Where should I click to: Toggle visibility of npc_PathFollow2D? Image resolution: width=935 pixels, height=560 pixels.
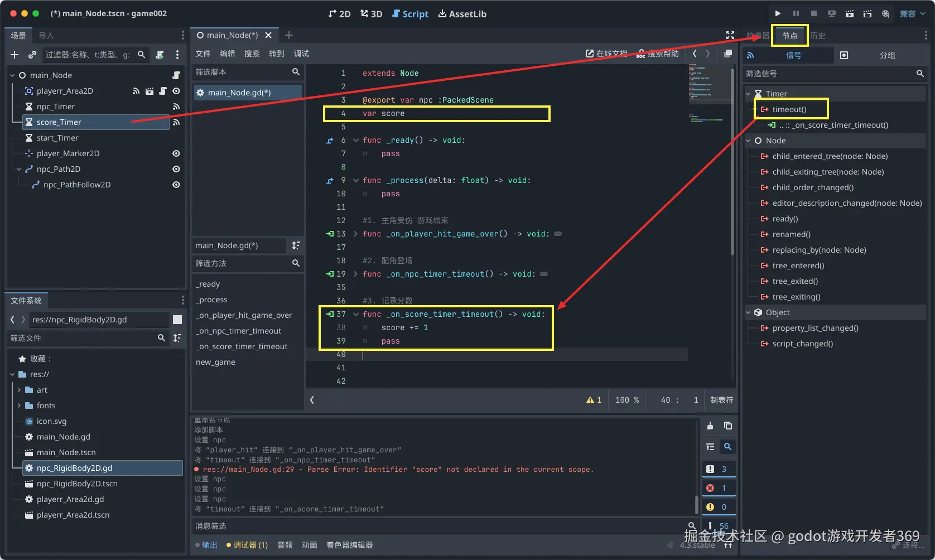[x=176, y=185]
